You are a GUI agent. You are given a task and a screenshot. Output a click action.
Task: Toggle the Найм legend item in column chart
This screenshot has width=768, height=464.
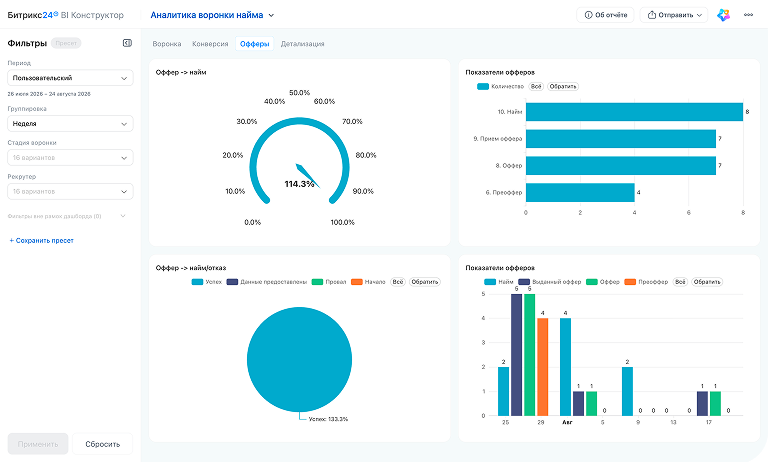[x=499, y=282]
